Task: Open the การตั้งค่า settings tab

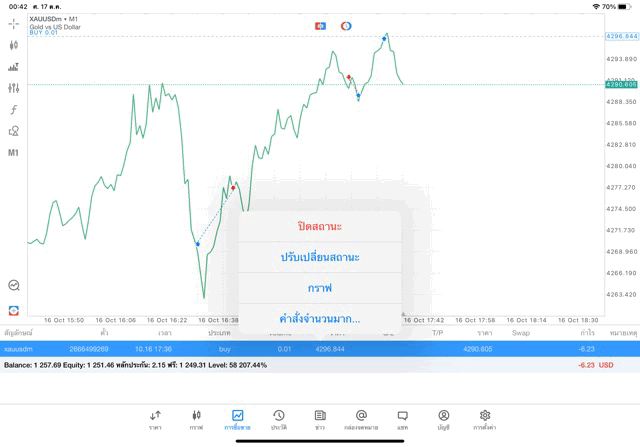Action: pos(485,419)
